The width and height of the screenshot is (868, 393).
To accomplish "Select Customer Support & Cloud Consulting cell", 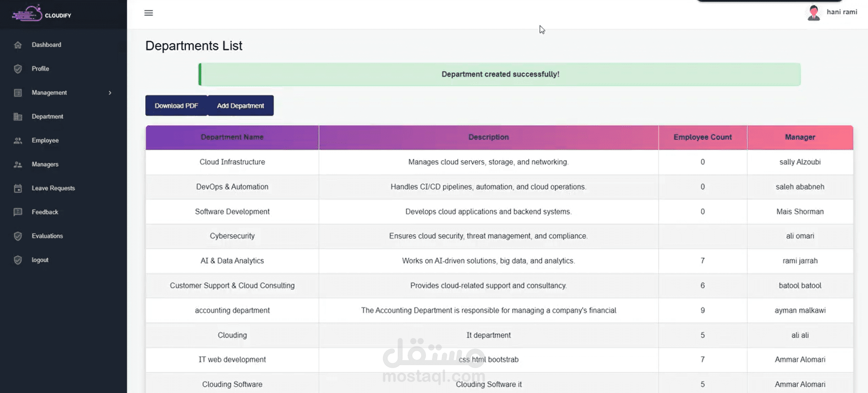I will coord(232,286).
